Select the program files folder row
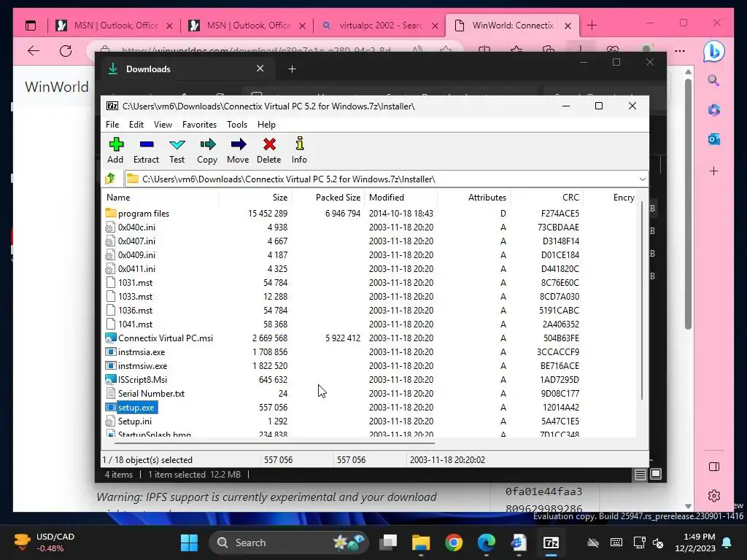The image size is (747, 560). [369, 214]
